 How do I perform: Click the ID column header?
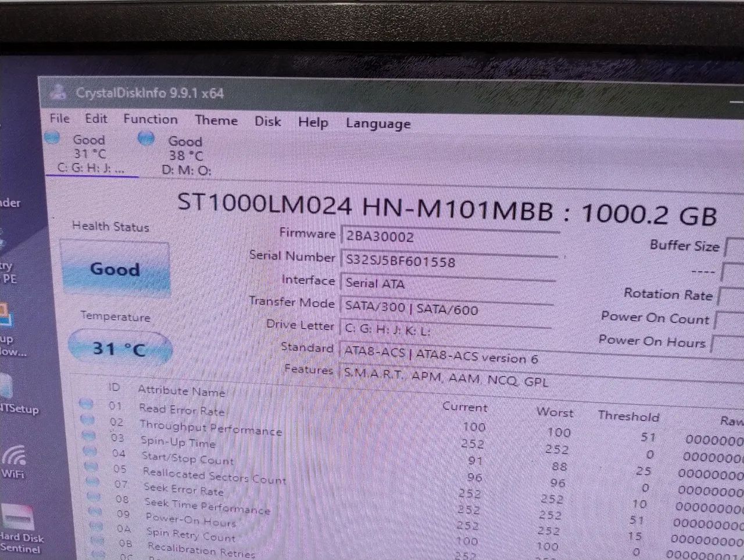pyautogui.click(x=114, y=387)
